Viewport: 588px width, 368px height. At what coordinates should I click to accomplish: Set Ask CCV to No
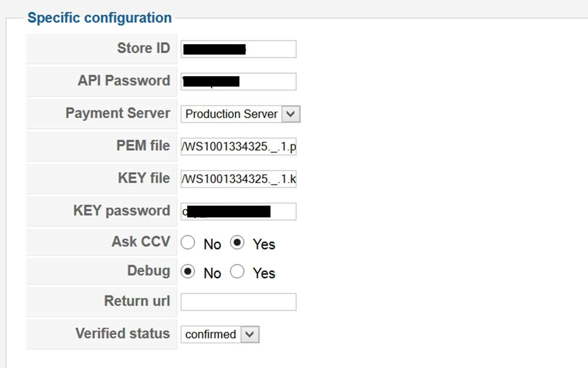(x=188, y=243)
